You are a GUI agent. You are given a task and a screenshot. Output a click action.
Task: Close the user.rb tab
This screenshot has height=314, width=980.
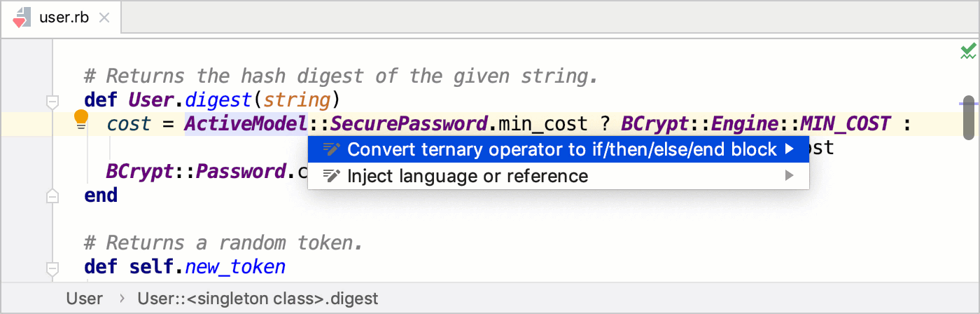pos(104,18)
